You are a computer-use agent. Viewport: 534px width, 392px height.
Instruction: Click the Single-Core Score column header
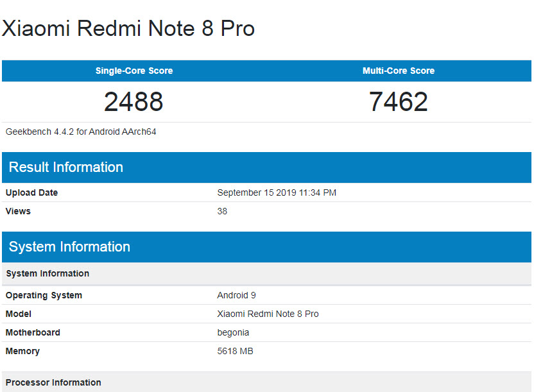click(134, 71)
